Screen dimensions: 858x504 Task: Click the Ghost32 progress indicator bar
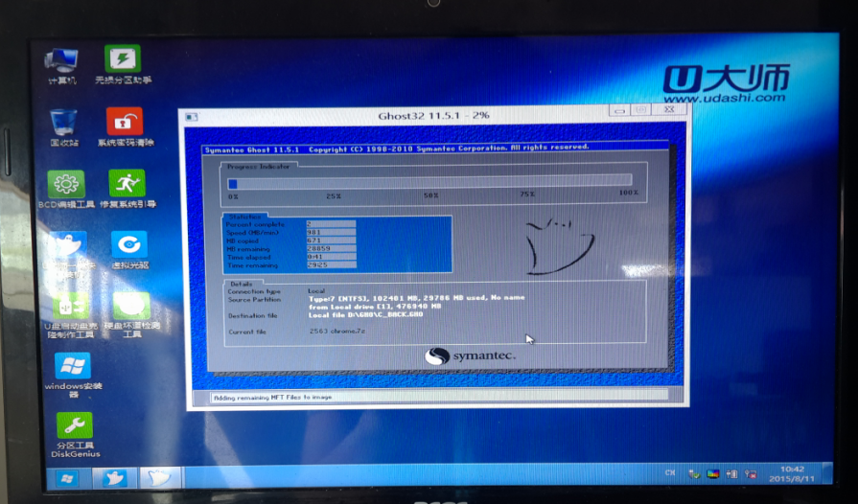429,181
